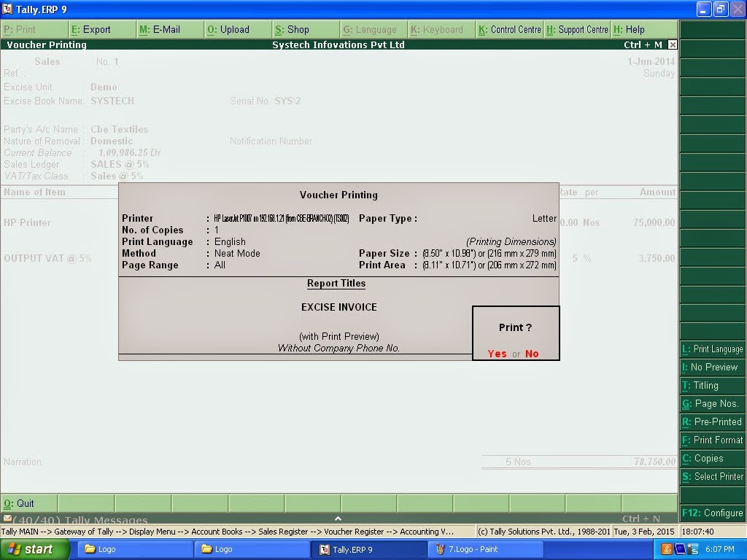Open the Print Format option
Image resolution: width=747 pixels, height=560 pixels.
pos(713,440)
